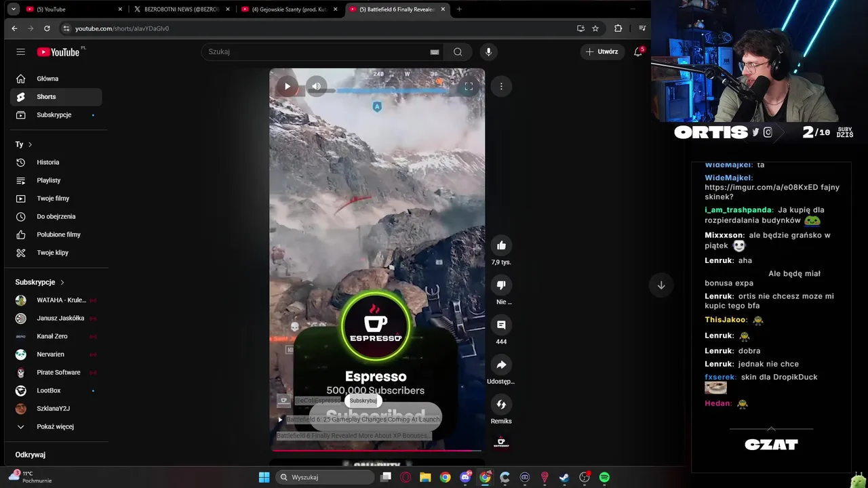Click the Utwórz create button
The height and width of the screenshot is (488, 868).
(602, 52)
